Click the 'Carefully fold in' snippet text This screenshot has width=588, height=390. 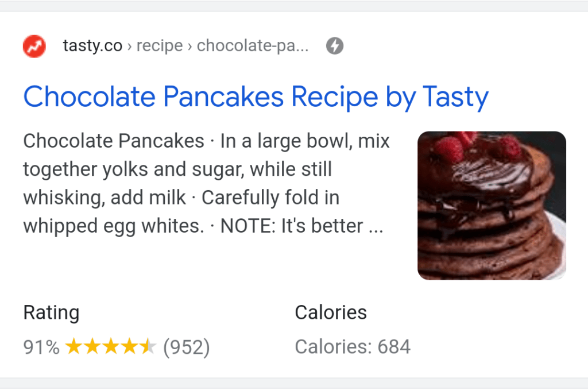pyautogui.click(x=270, y=198)
